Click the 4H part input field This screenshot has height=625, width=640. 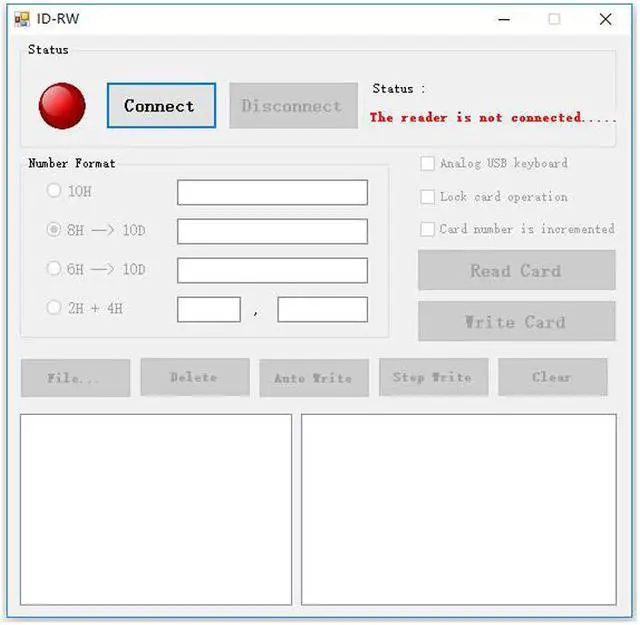(322, 309)
